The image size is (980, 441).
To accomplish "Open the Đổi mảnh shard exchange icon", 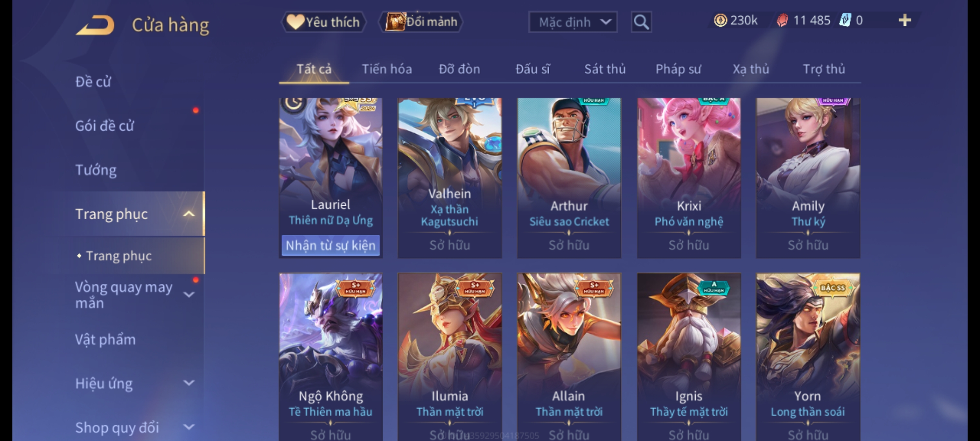I will pos(395,22).
